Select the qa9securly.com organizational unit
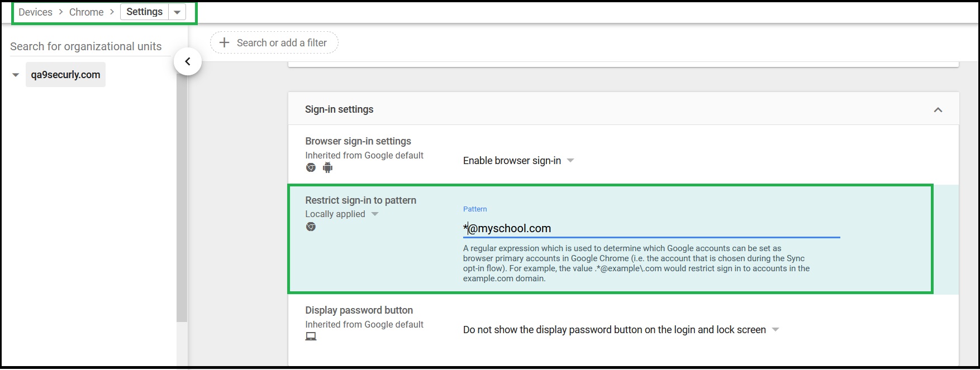Image resolution: width=980 pixels, height=370 pixels. pos(65,75)
